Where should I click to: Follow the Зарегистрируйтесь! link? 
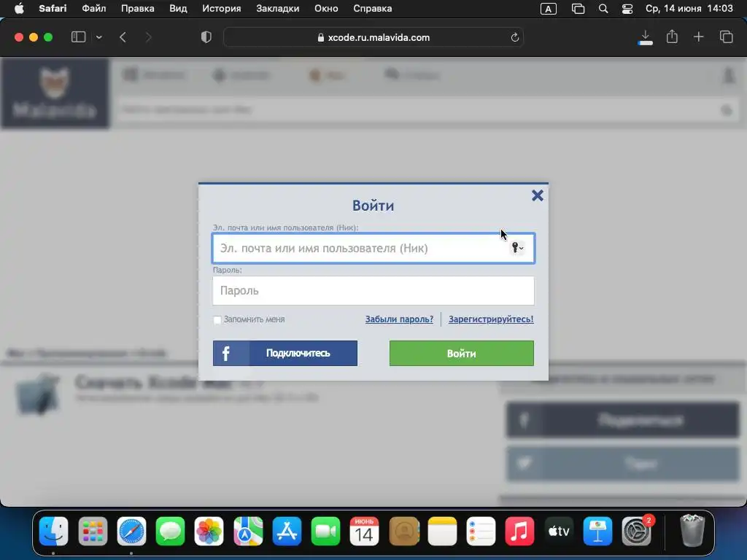(491, 319)
